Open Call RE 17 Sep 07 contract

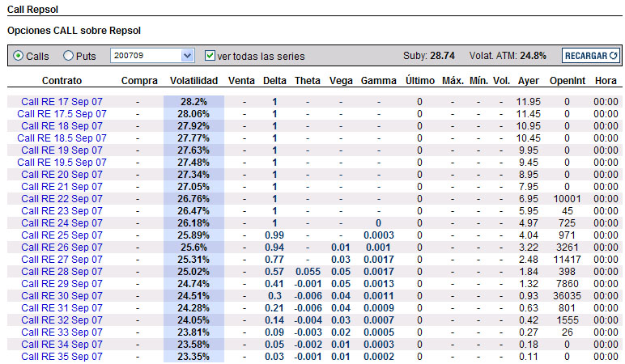click(x=62, y=102)
